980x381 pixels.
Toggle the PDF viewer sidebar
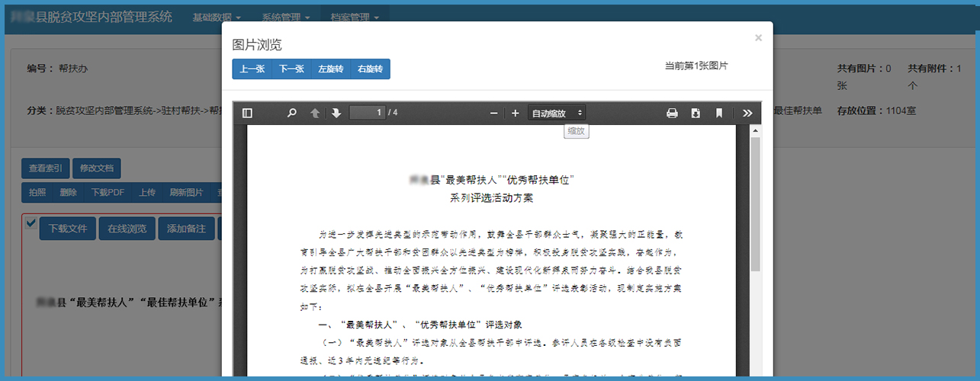[x=247, y=113]
